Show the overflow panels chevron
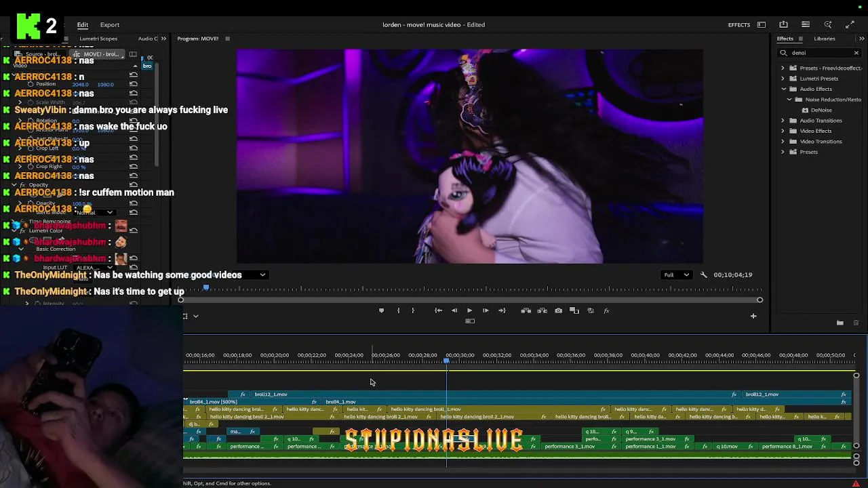868x488 pixels. [x=861, y=39]
